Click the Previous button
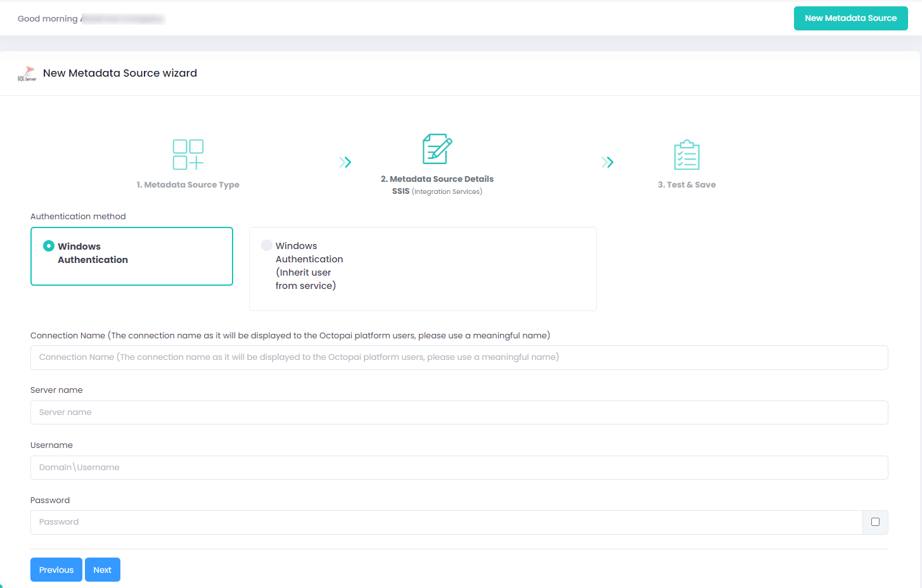This screenshot has width=922, height=588. pos(56,570)
